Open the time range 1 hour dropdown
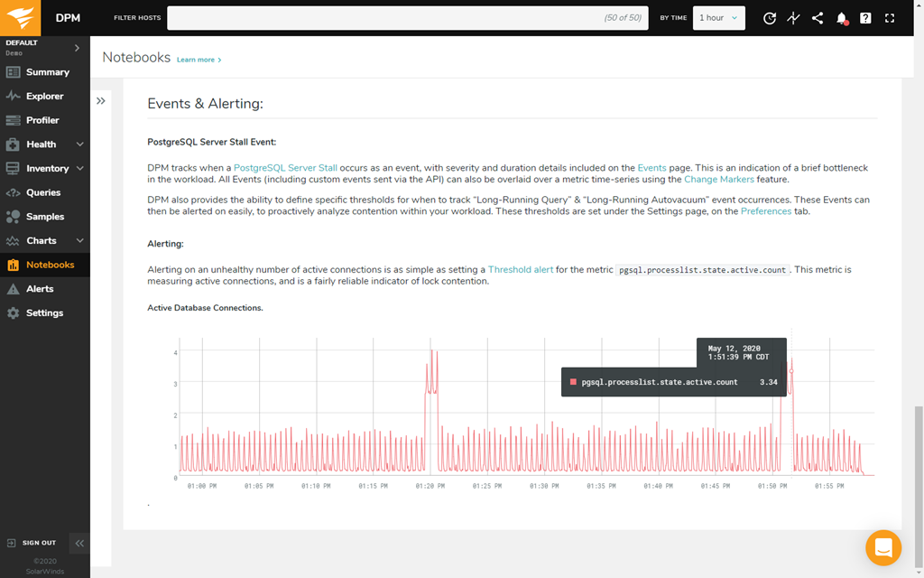The width and height of the screenshot is (924, 578). pos(718,18)
